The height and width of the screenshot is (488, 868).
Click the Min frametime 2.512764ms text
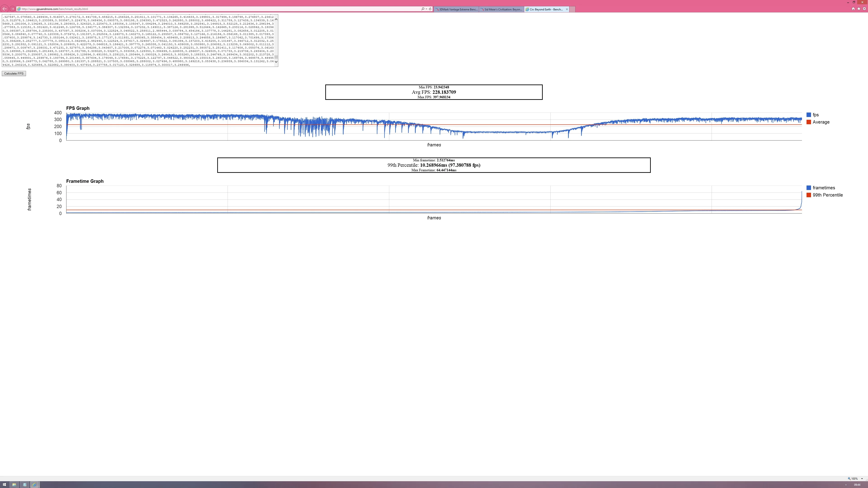tap(434, 160)
